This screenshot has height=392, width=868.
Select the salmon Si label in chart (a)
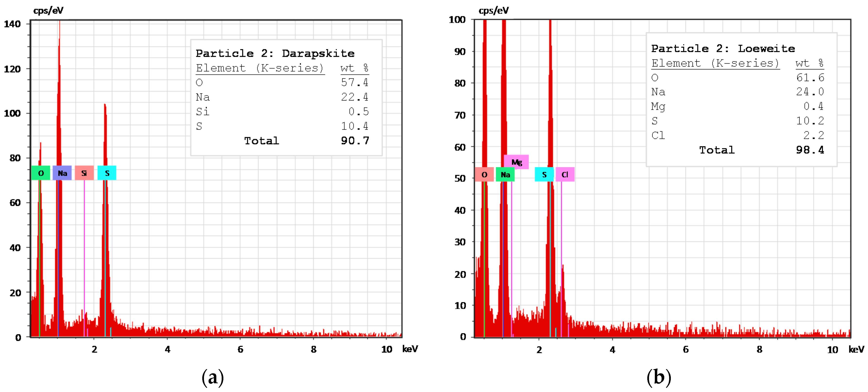pos(84,173)
